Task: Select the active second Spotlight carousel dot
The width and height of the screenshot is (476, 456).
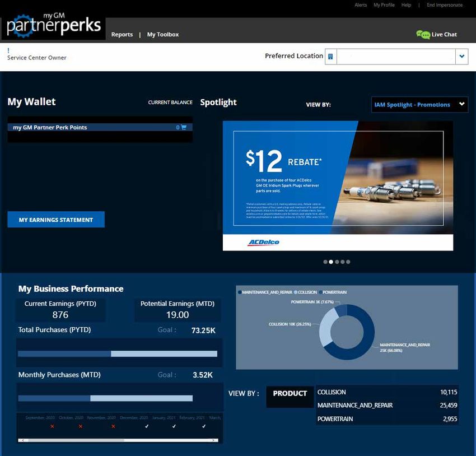Action: [x=331, y=262]
